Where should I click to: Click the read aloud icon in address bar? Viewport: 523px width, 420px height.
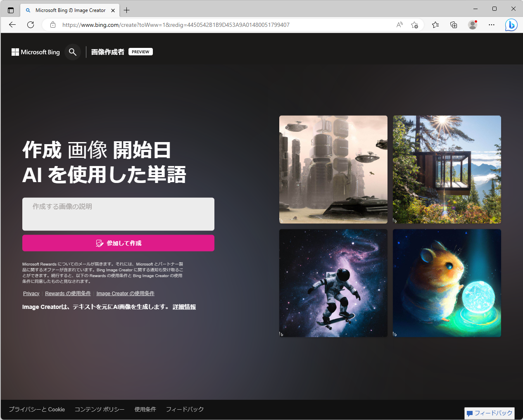tap(399, 25)
